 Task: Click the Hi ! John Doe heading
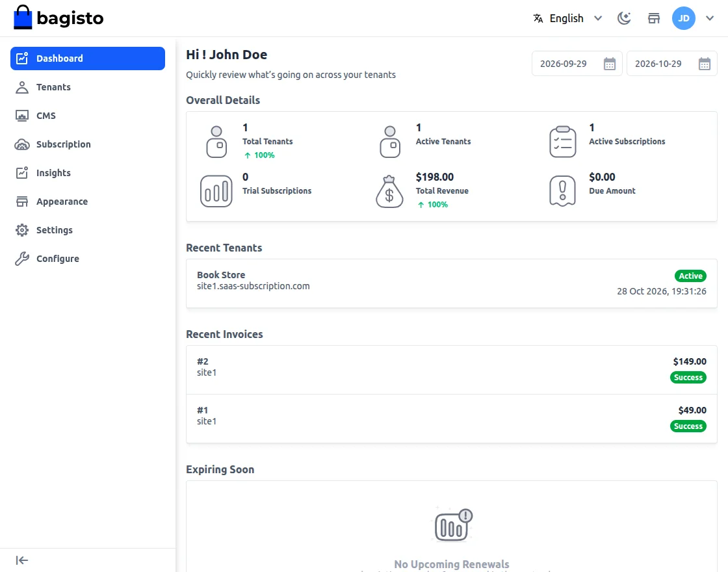pos(227,55)
